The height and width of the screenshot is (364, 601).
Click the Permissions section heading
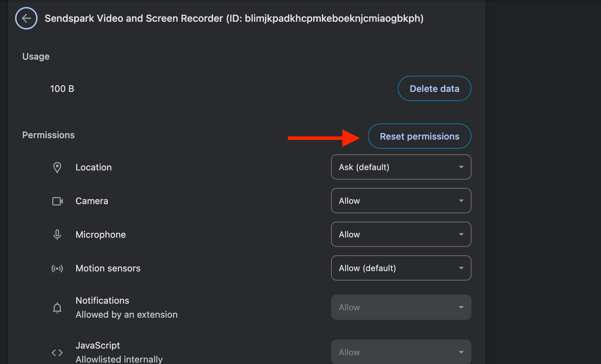pos(48,135)
